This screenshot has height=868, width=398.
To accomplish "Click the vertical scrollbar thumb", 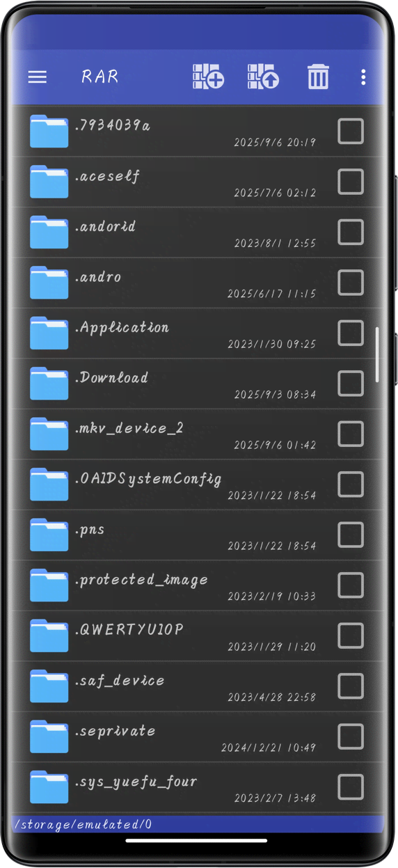I will coord(378,354).
